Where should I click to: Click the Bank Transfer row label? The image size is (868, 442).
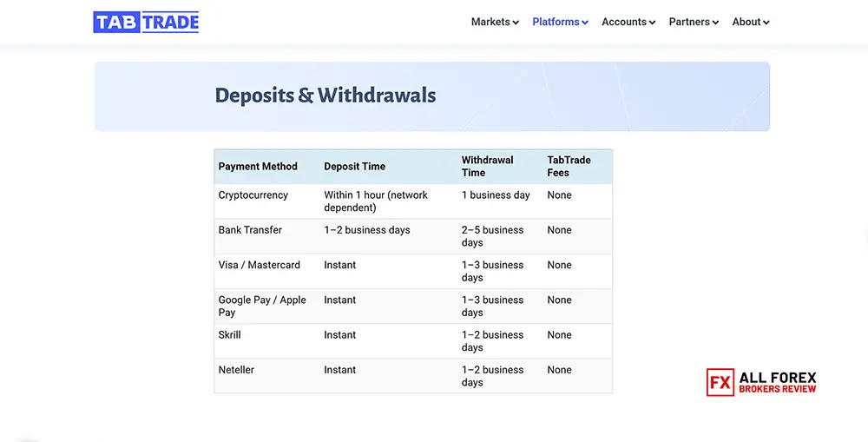[250, 230]
